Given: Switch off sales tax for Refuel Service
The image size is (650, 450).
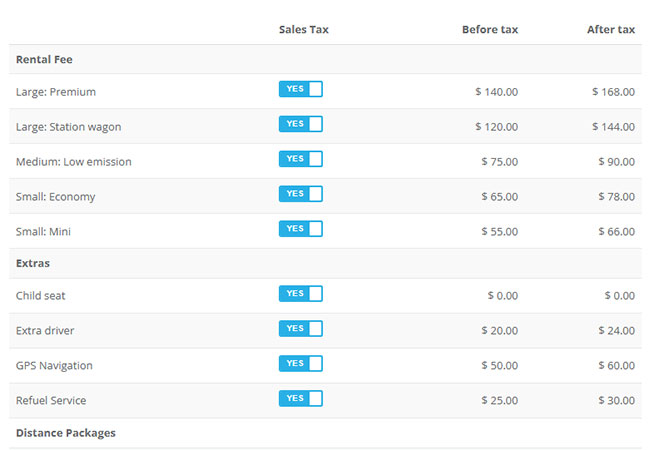Looking at the screenshot, I should click(301, 398).
